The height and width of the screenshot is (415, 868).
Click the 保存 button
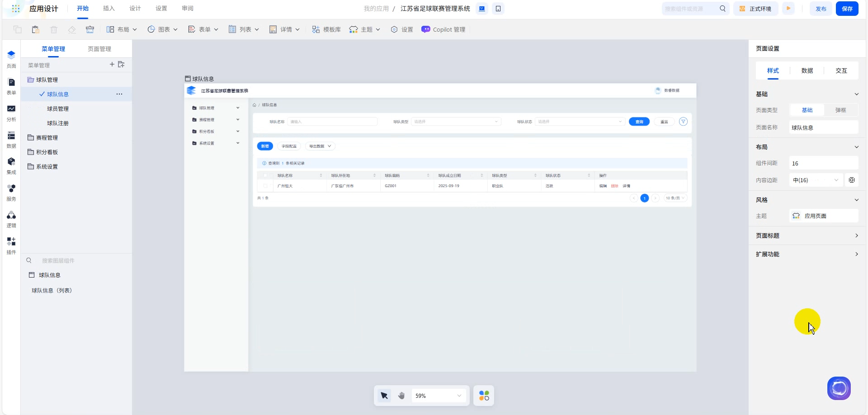[x=847, y=9]
